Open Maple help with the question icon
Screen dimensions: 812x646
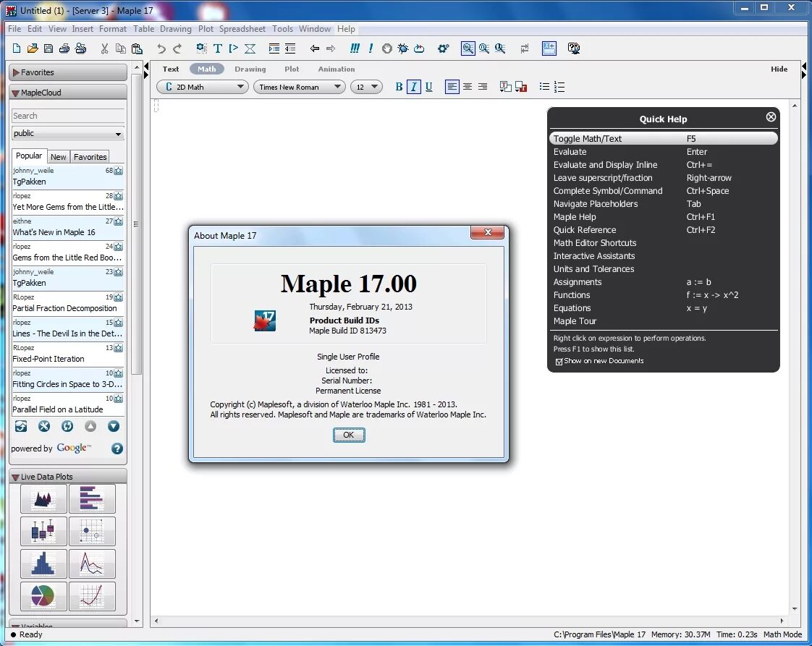click(573, 48)
